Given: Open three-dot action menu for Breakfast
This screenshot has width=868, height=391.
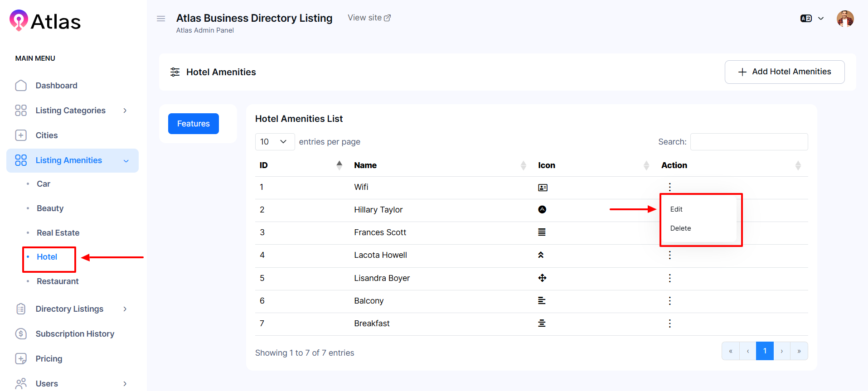Looking at the screenshot, I should 669,323.
